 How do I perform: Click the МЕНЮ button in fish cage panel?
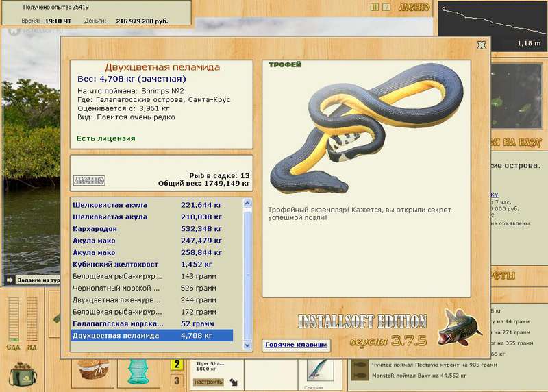tap(89, 180)
